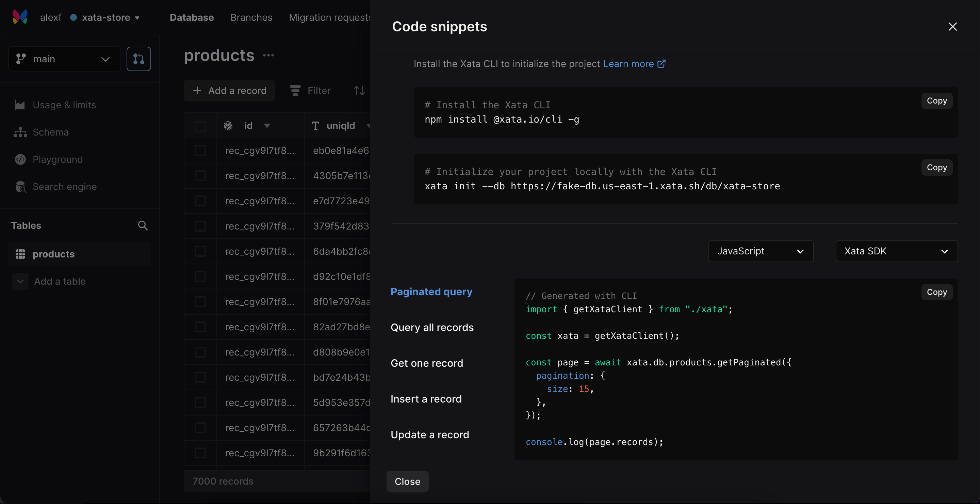Screen dimensions: 980x504
Task: Open Learn more link
Action: 634,64
